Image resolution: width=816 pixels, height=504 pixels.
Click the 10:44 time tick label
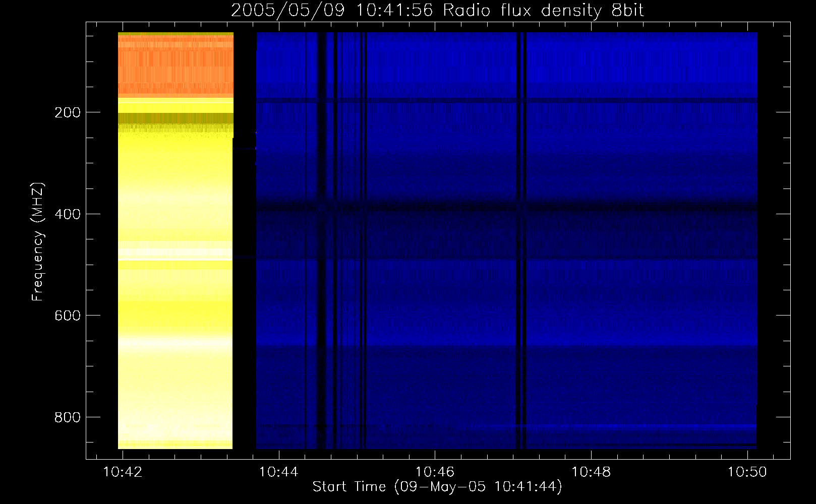(279, 472)
